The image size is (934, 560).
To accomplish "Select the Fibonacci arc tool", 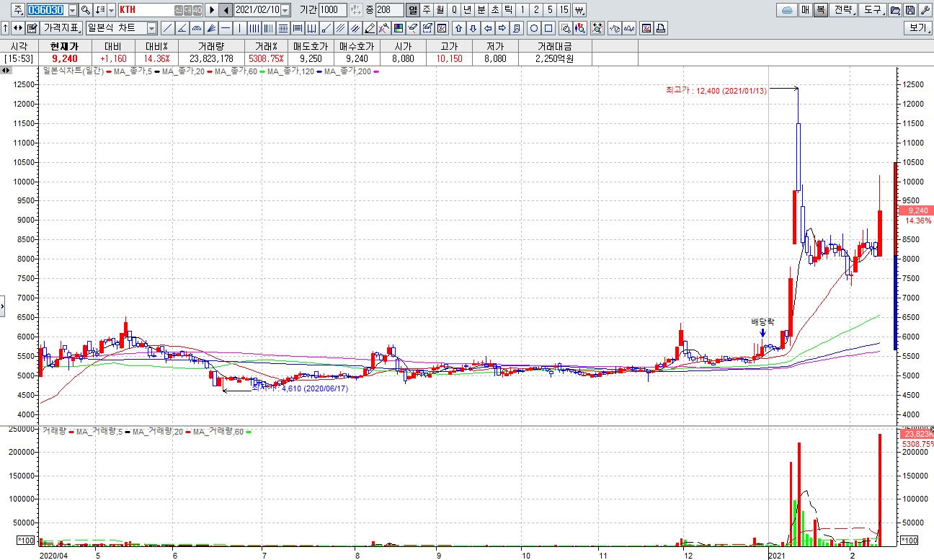I will point(196,29).
